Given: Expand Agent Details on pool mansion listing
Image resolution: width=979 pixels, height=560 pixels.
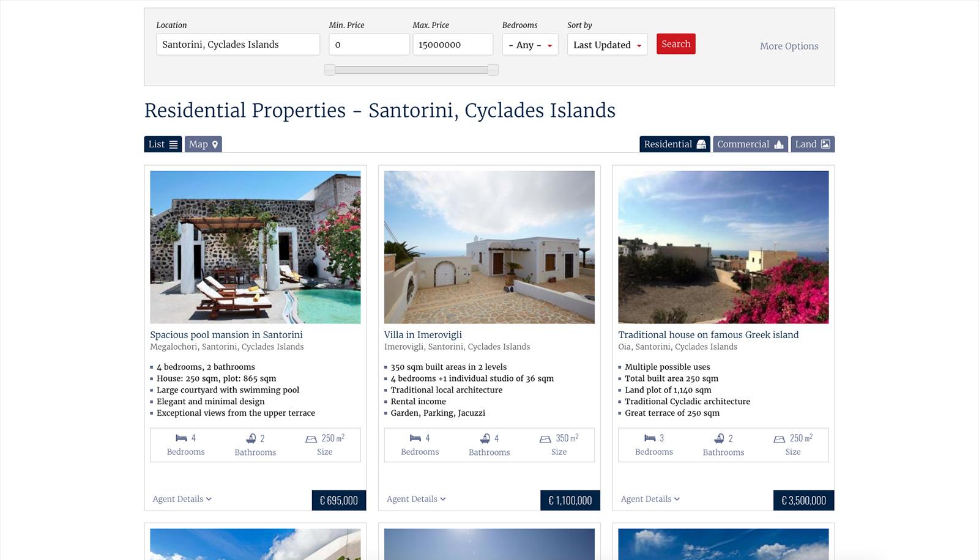Looking at the screenshot, I should (182, 499).
